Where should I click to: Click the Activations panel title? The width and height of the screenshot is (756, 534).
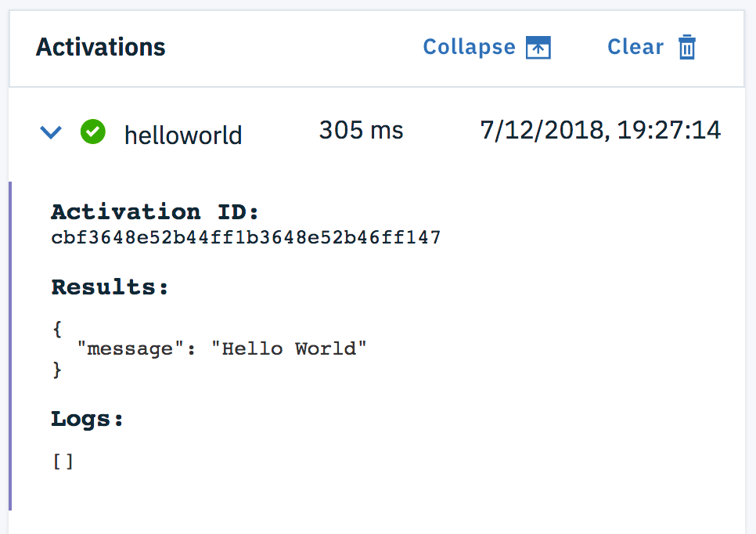click(100, 47)
